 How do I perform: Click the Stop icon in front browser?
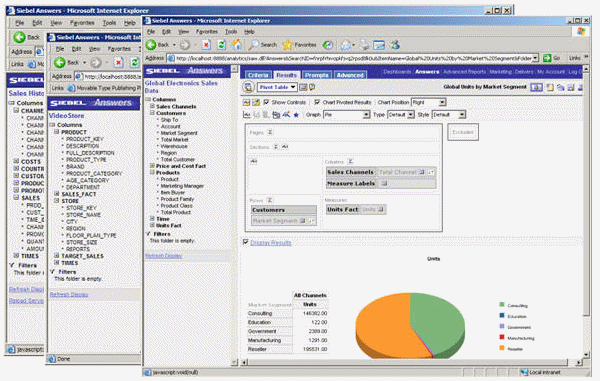206,45
